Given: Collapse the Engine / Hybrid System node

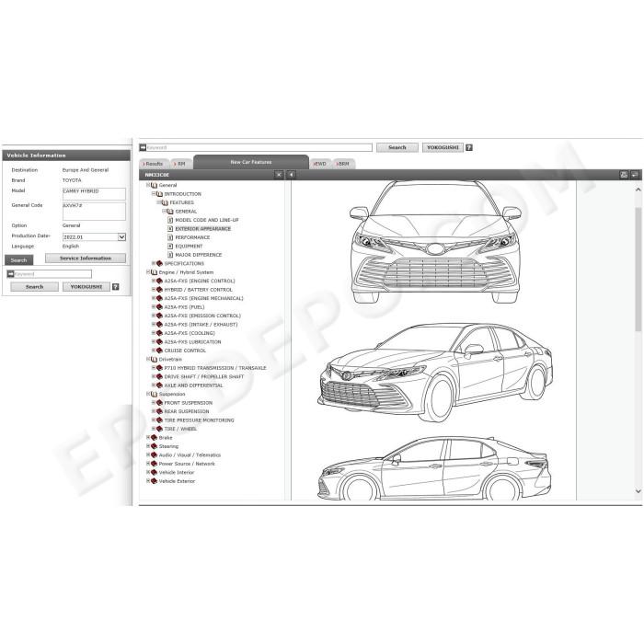Looking at the screenshot, I should (148, 272).
